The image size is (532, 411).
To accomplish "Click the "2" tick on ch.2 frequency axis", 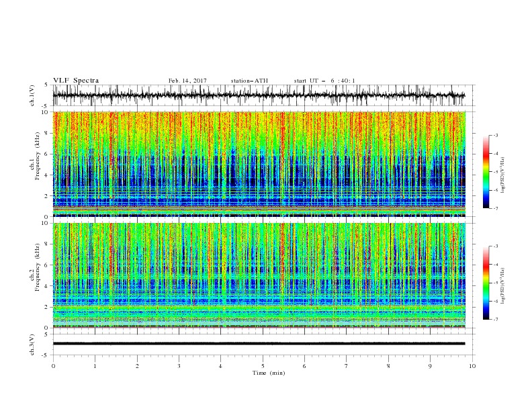I will coord(47,307).
